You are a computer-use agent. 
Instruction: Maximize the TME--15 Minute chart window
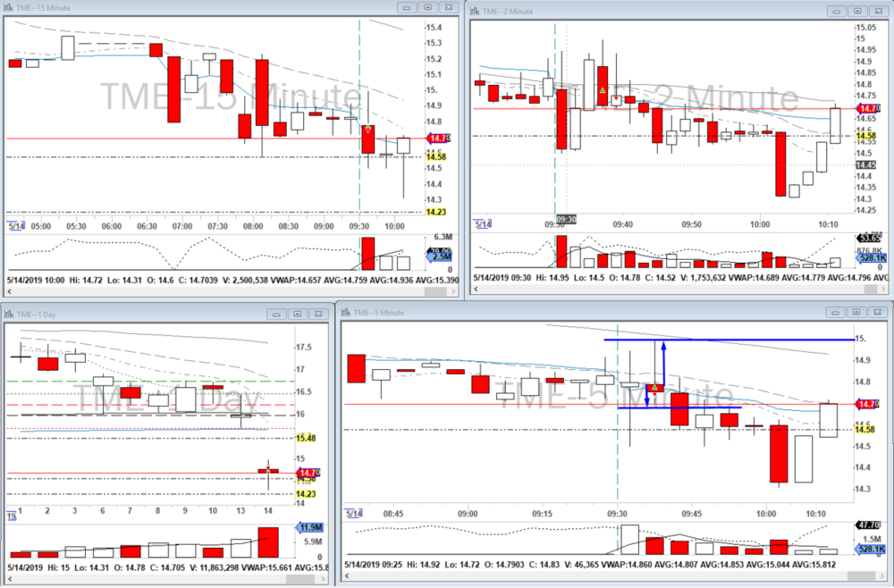[427, 7]
